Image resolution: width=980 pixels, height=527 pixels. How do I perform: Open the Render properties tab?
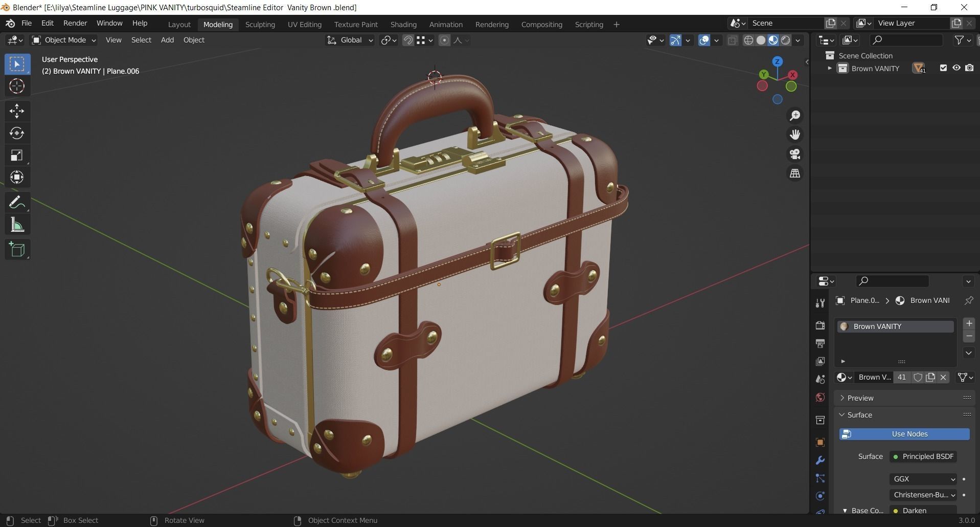tap(820, 325)
